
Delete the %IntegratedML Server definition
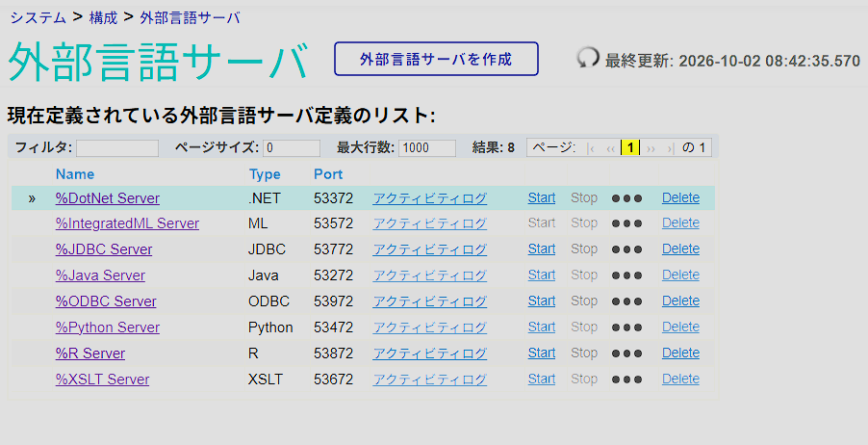tap(681, 222)
